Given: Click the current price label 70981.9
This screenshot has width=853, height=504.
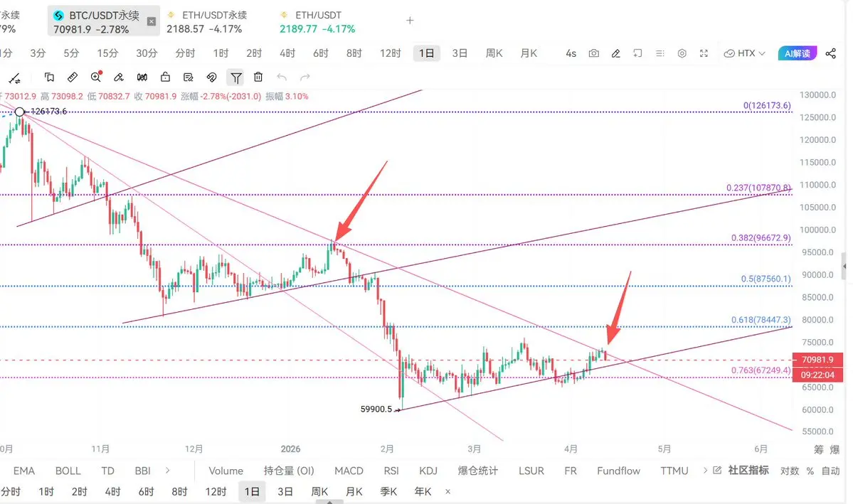Looking at the screenshot, I should 817,360.
